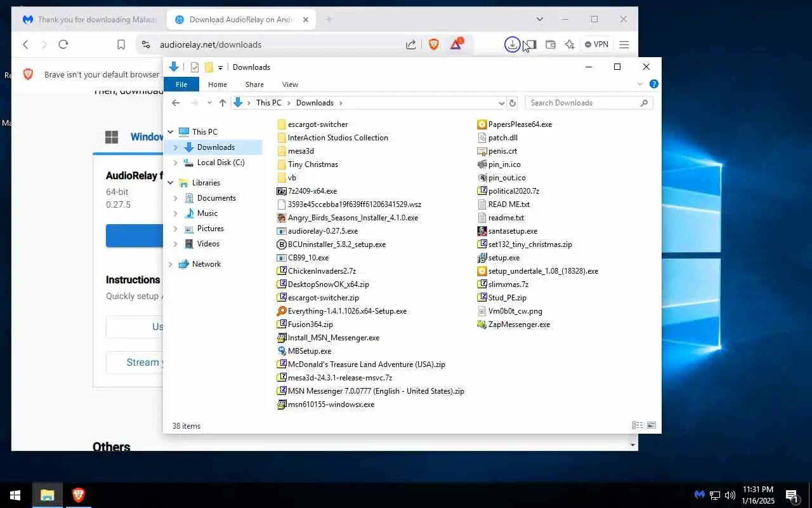
Task: Open Action Center notifications icon
Action: [792, 495]
